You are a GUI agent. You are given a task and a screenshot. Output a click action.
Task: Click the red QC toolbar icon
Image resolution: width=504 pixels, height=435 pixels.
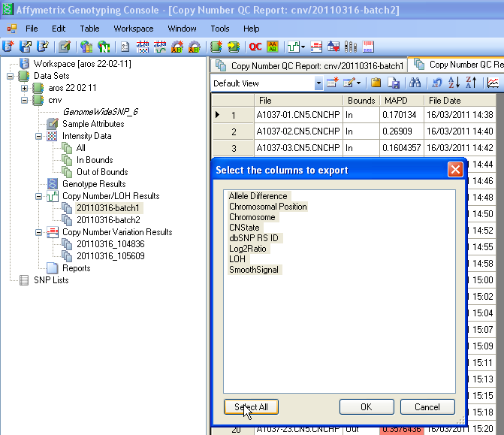pyautogui.click(x=255, y=47)
